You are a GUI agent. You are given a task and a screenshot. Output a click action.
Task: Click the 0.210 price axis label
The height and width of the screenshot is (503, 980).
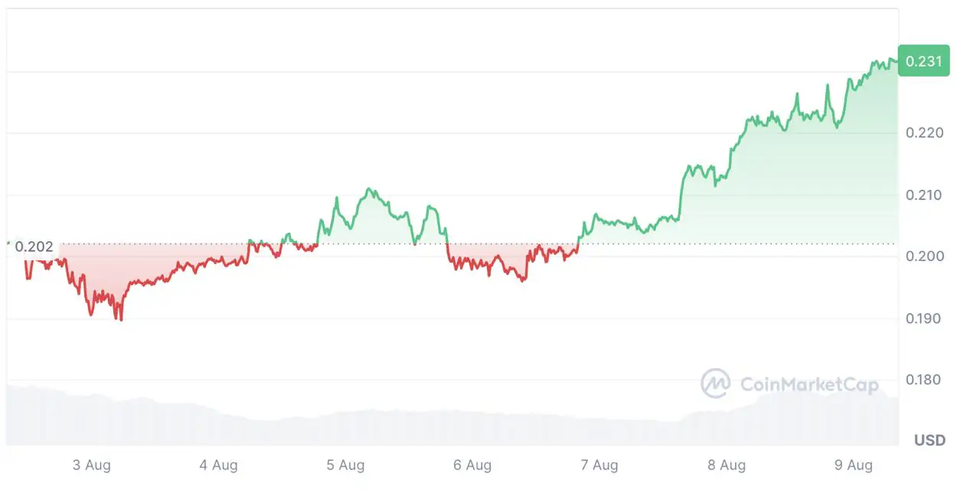[x=924, y=195]
